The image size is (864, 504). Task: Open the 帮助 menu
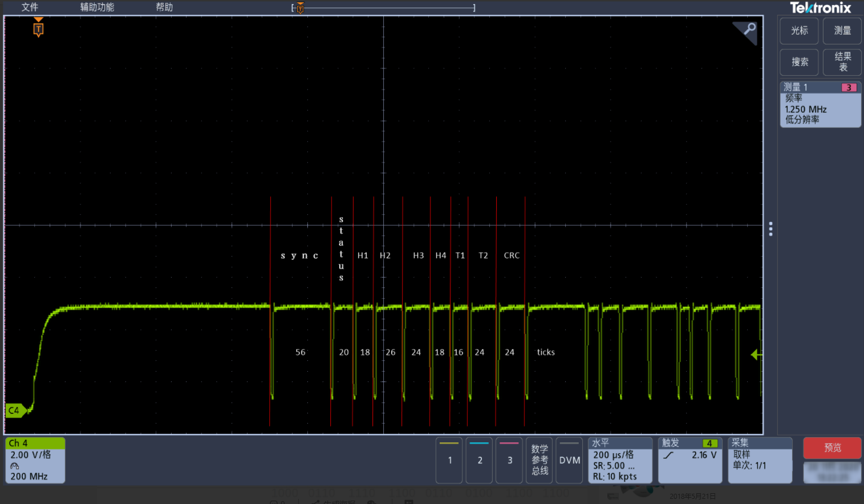click(164, 7)
